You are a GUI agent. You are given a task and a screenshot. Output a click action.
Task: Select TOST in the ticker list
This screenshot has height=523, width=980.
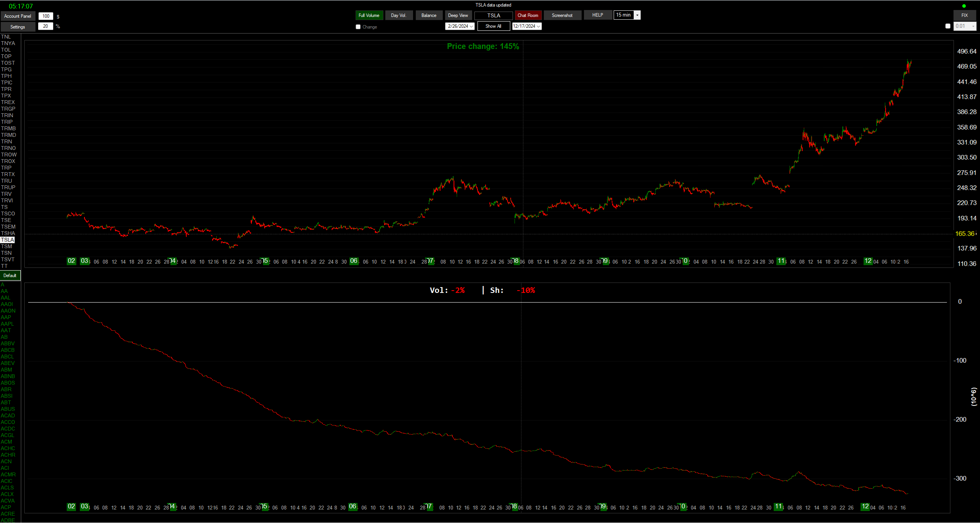click(x=8, y=63)
